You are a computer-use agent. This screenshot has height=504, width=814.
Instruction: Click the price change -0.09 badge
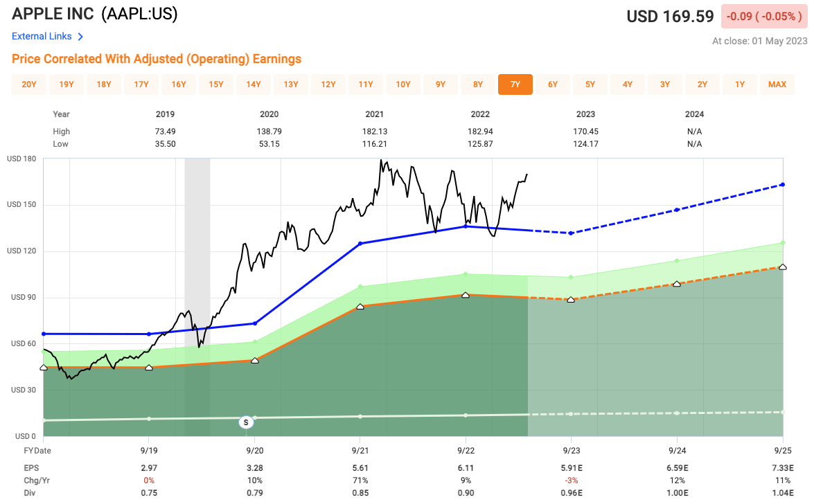[764, 17]
